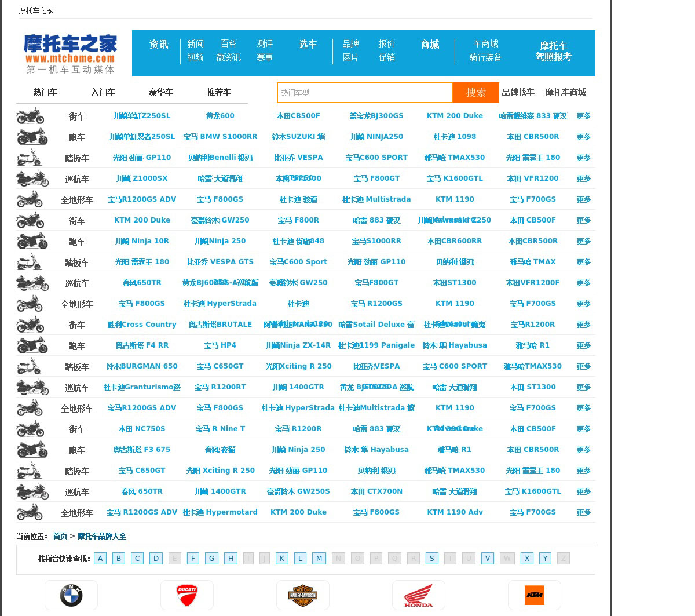Open 测评 in the navigation bar
Screen dimensions: 695x616
265,43
